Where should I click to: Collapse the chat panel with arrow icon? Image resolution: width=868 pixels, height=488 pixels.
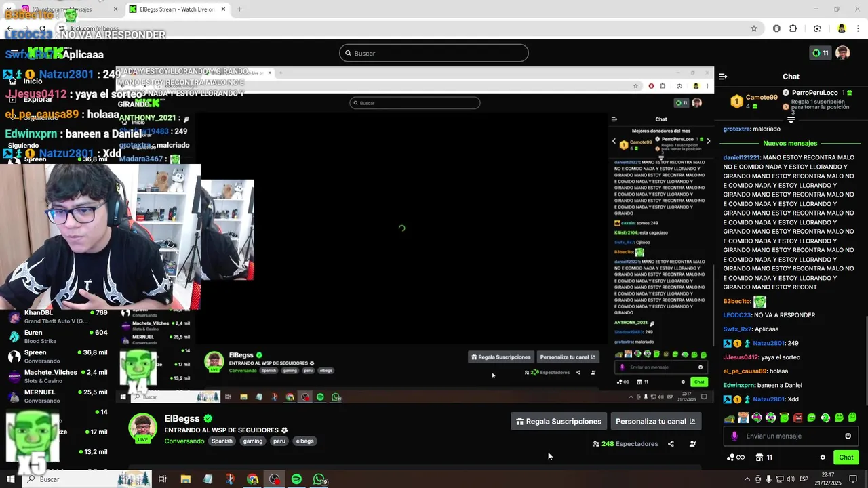click(723, 77)
